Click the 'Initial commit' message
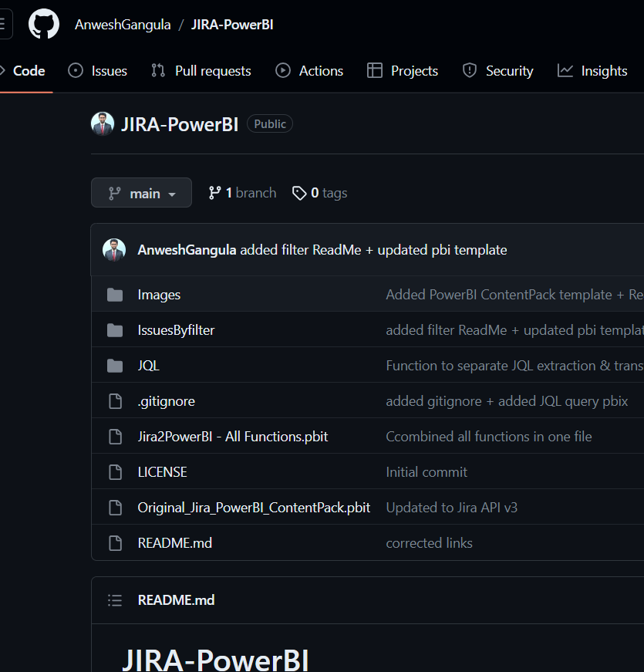644x672 pixels. [427, 472]
